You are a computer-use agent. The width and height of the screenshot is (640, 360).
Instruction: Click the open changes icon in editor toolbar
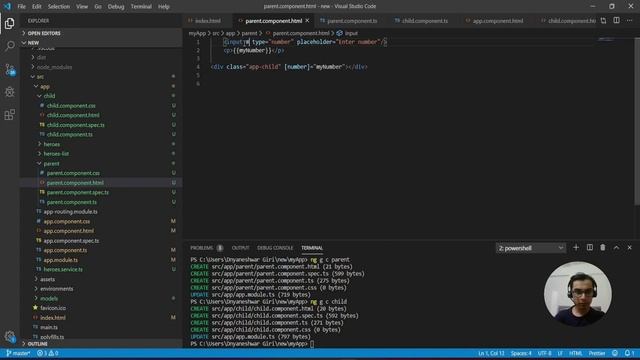pos(603,20)
